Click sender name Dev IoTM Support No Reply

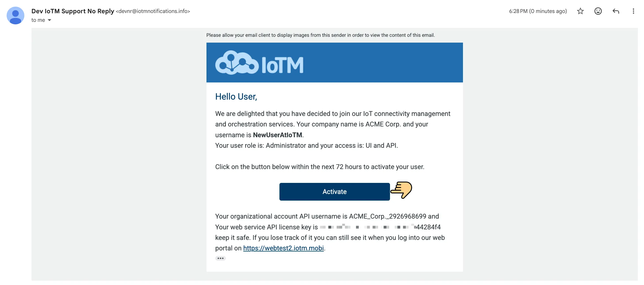73,11
